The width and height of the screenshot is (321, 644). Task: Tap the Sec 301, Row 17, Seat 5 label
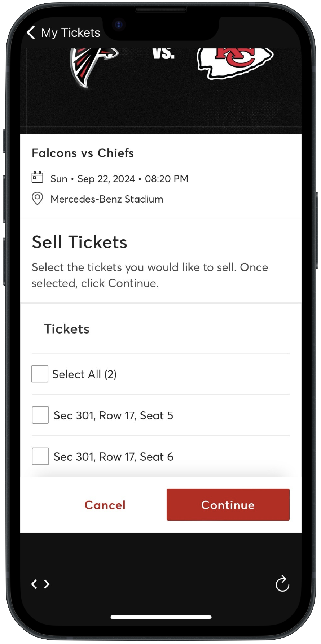(x=113, y=415)
